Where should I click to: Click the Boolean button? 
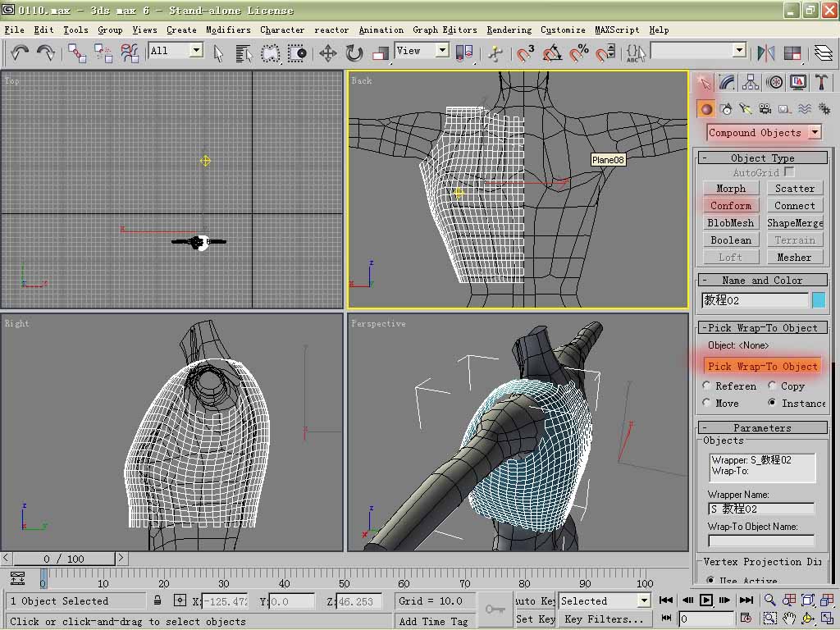click(x=731, y=240)
